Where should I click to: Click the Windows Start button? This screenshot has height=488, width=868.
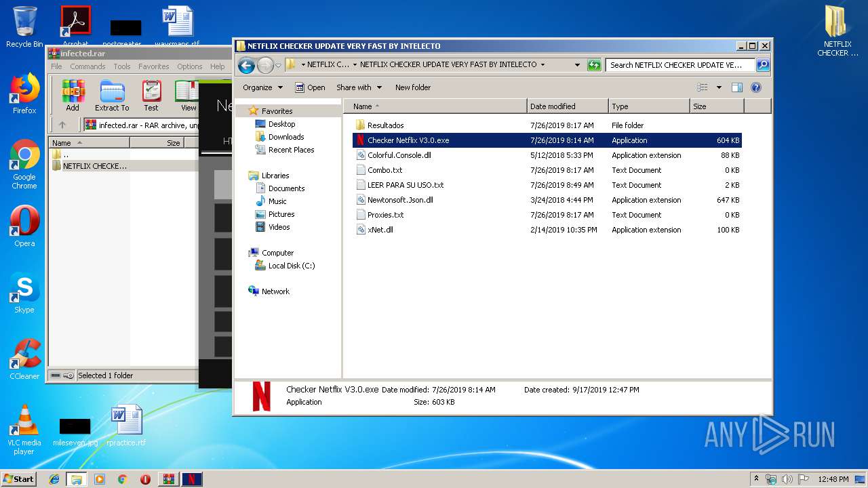(x=19, y=479)
